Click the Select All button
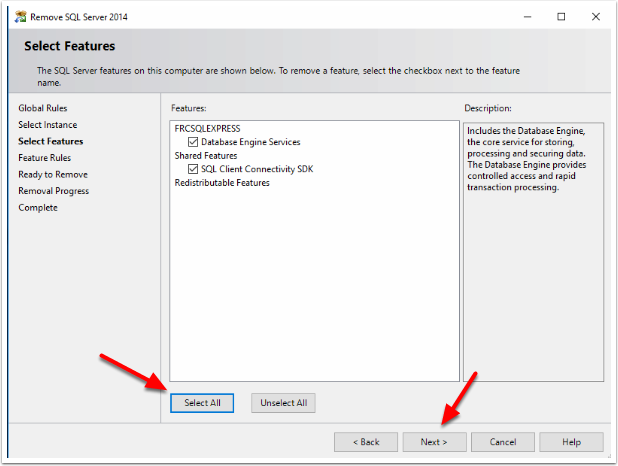This screenshot has width=618, height=466. pyautogui.click(x=202, y=403)
